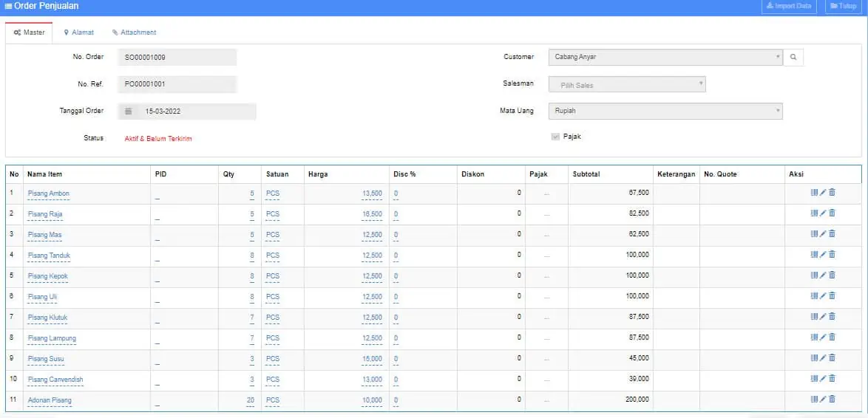Click the No. Ref. input field

[x=177, y=84]
